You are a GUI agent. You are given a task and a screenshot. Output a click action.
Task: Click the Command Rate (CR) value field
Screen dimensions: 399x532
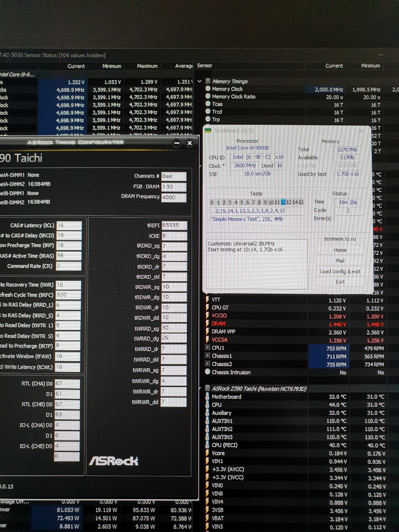pyautogui.click(x=69, y=266)
